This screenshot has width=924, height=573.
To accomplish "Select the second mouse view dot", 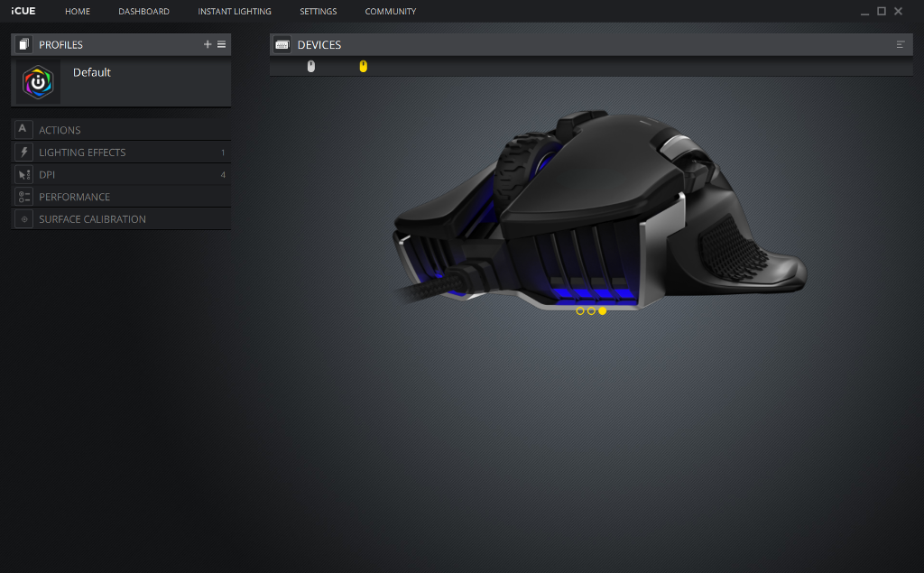I will [x=591, y=310].
